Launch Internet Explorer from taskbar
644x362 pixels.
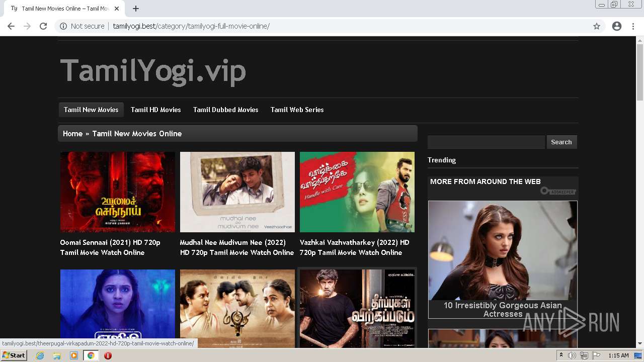[40, 355]
